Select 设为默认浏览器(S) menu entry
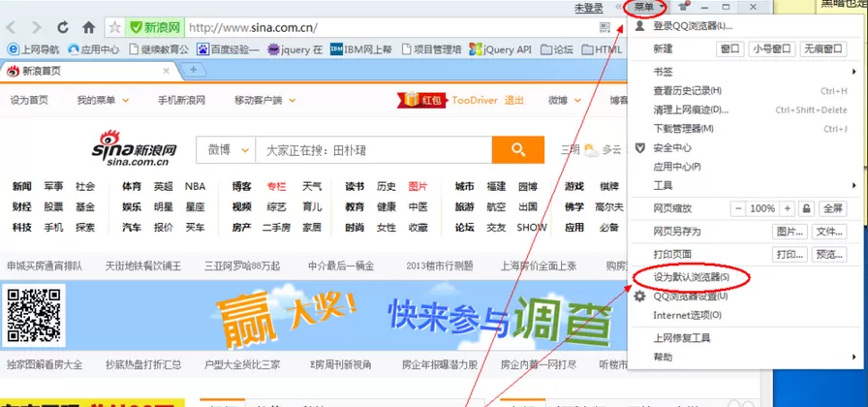Screen dimensions: 868x407 pos(692,276)
